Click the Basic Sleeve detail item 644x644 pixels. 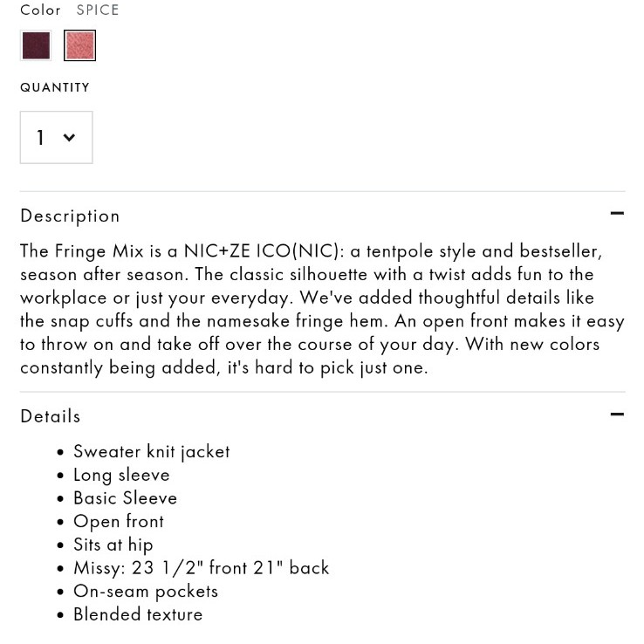pyautogui.click(x=126, y=498)
